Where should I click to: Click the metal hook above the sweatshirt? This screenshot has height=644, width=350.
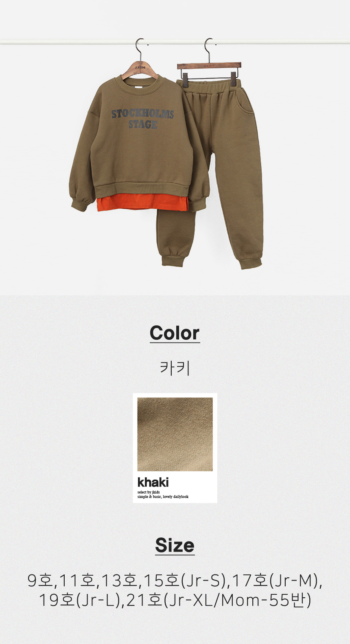[139, 50]
